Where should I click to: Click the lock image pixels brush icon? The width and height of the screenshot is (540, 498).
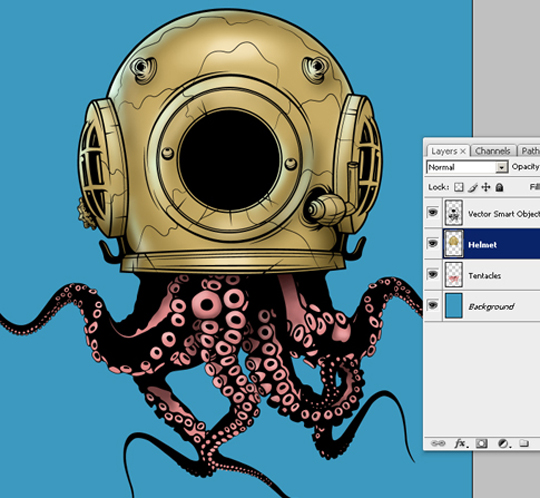(x=472, y=187)
